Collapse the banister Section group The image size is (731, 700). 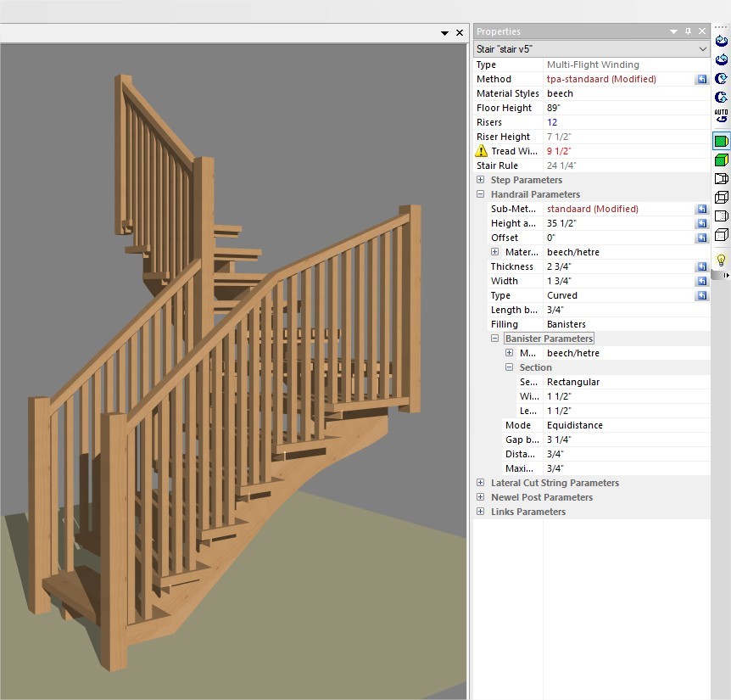point(509,367)
